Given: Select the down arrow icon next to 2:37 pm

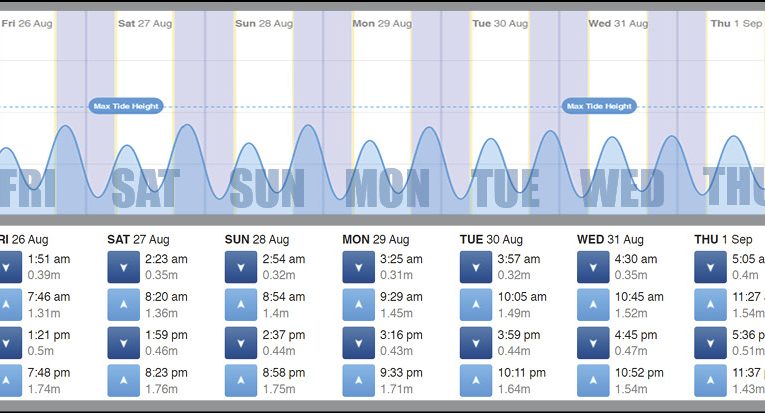Looking at the screenshot, I should tap(241, 343).
